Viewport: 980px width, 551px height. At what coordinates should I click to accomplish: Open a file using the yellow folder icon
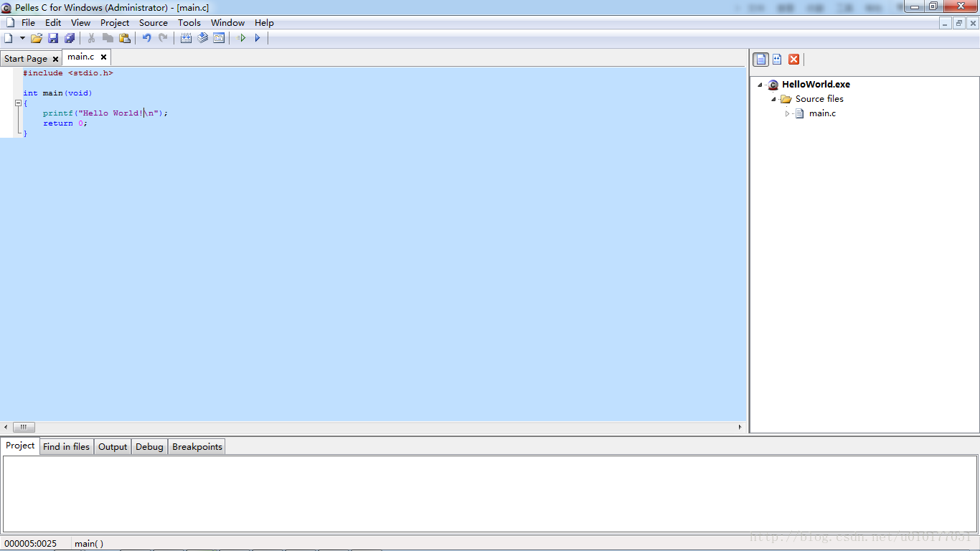37,38
